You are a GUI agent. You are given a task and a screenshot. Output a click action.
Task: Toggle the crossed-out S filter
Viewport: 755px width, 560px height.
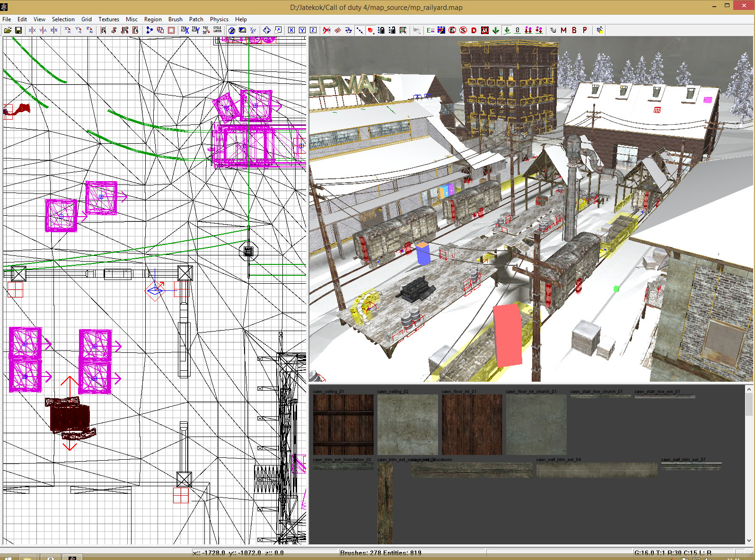click(x=463, y=30)
